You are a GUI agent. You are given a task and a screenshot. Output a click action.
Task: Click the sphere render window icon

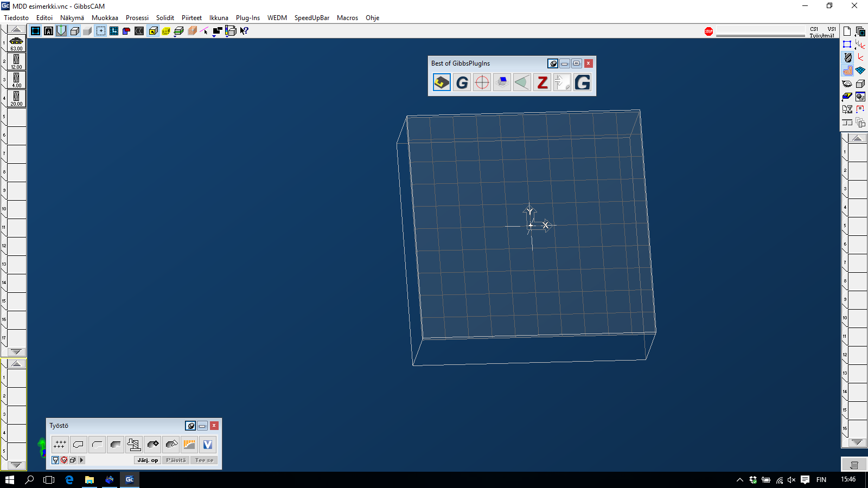(x=860, y=97)
